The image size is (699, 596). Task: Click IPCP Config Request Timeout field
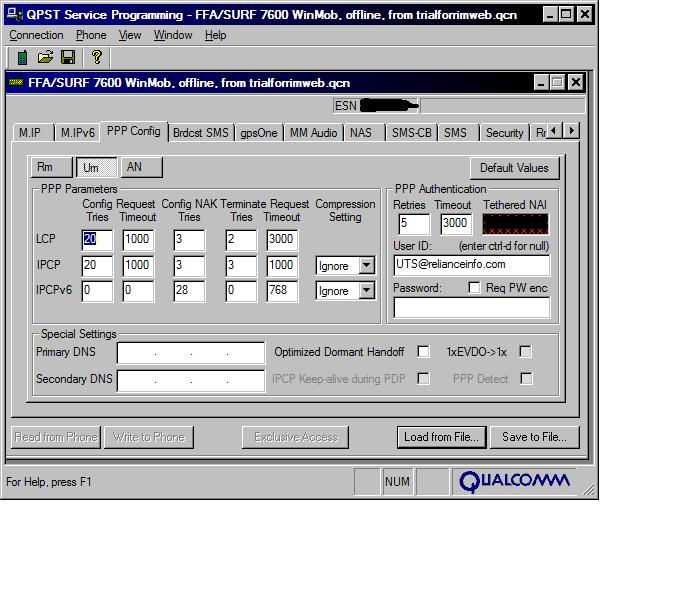click(x=138, y=266)
